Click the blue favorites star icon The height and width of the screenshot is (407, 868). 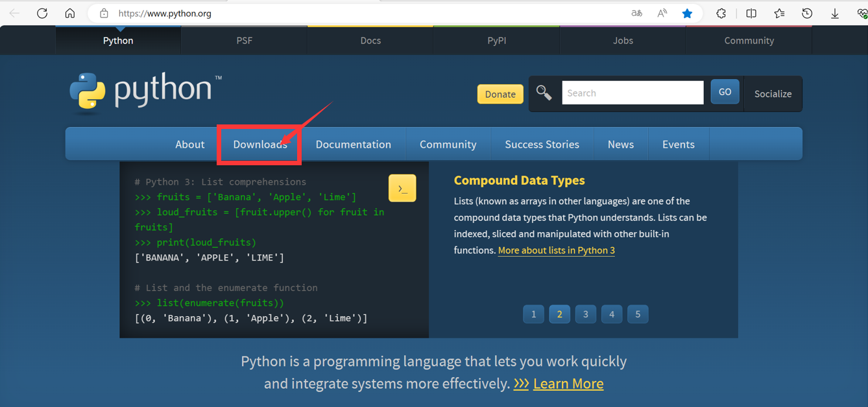(687, 13)
